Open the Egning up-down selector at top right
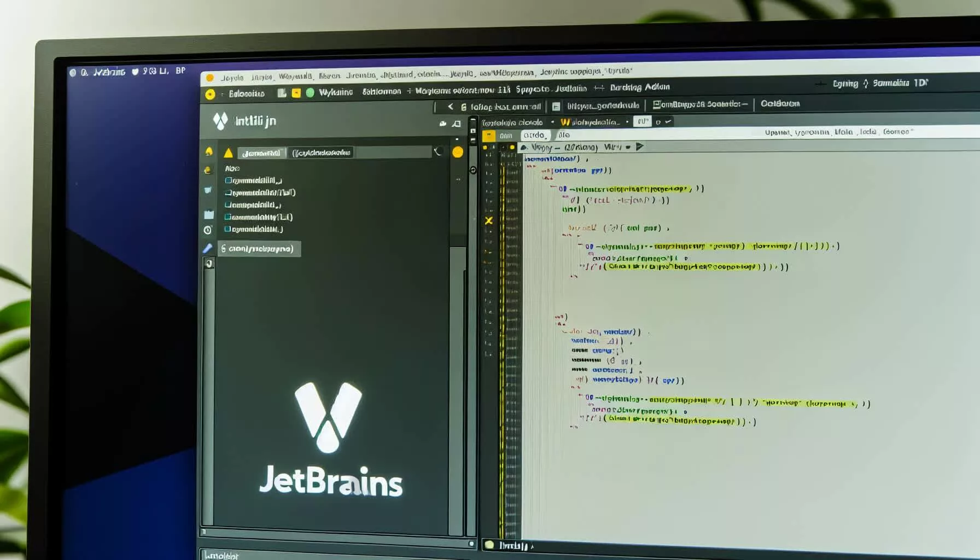Viewport: 980px width, 560px height. tap(865, 84)
